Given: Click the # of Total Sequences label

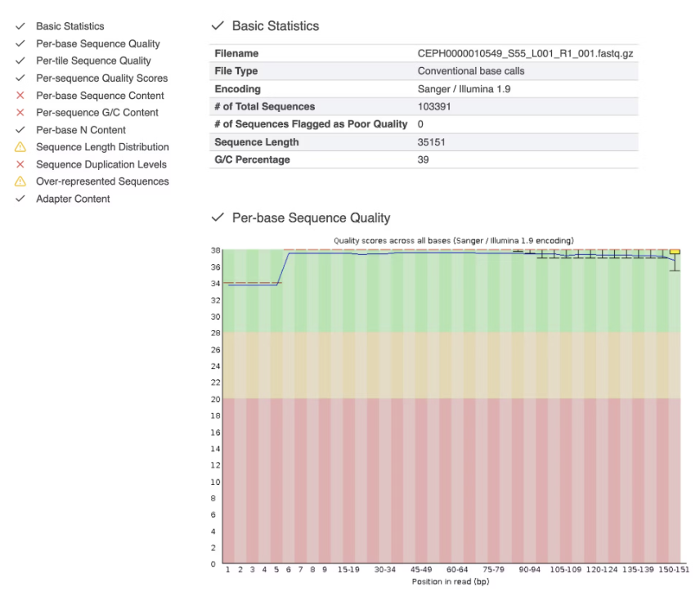Looking at the screenshot, I should 264,106.
